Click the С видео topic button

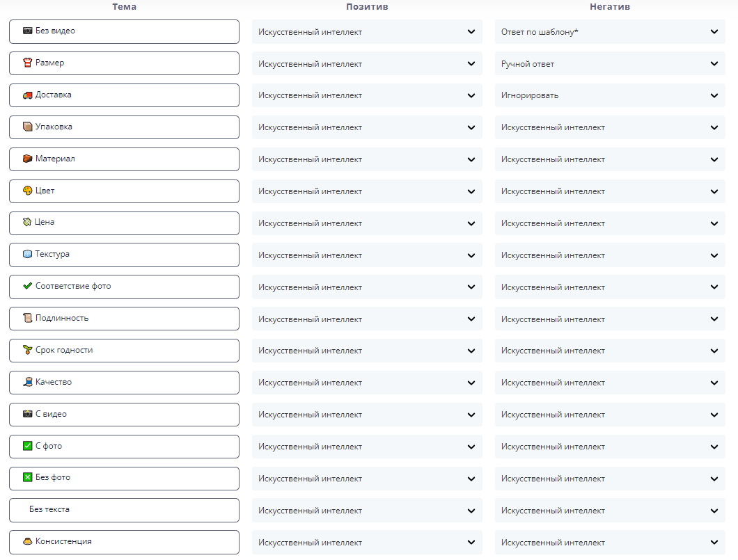pyautogui.click(x=124, y=415)
